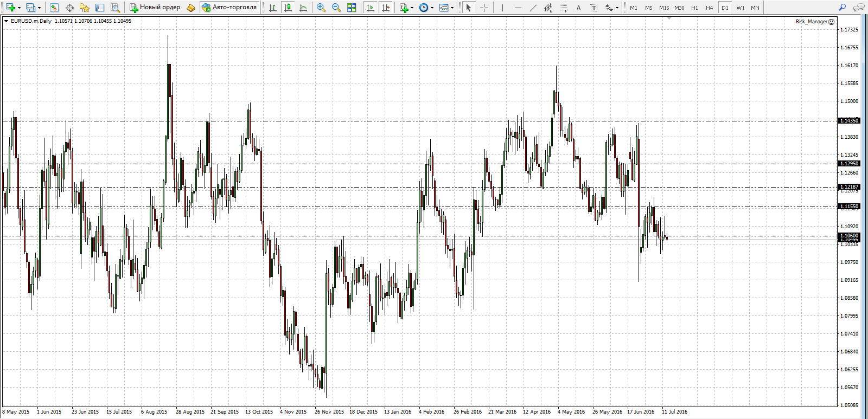Switch to H4 timeframe

[710, 8]
